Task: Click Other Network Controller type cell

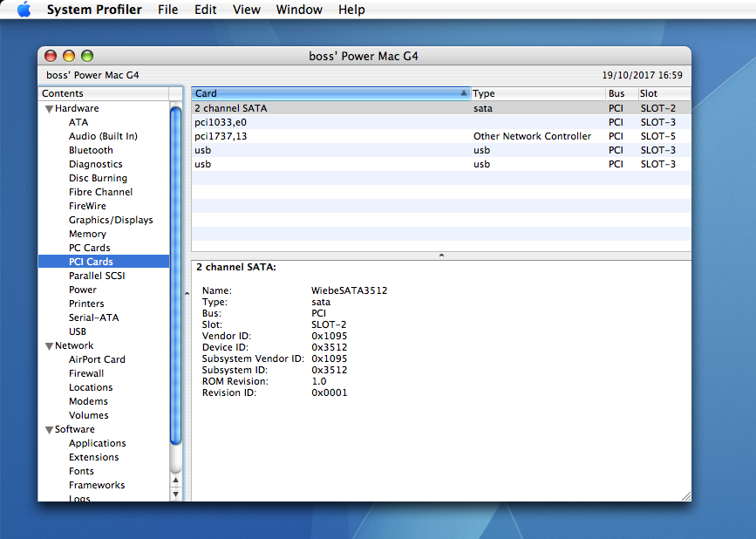Action: [x=532, y=136]
